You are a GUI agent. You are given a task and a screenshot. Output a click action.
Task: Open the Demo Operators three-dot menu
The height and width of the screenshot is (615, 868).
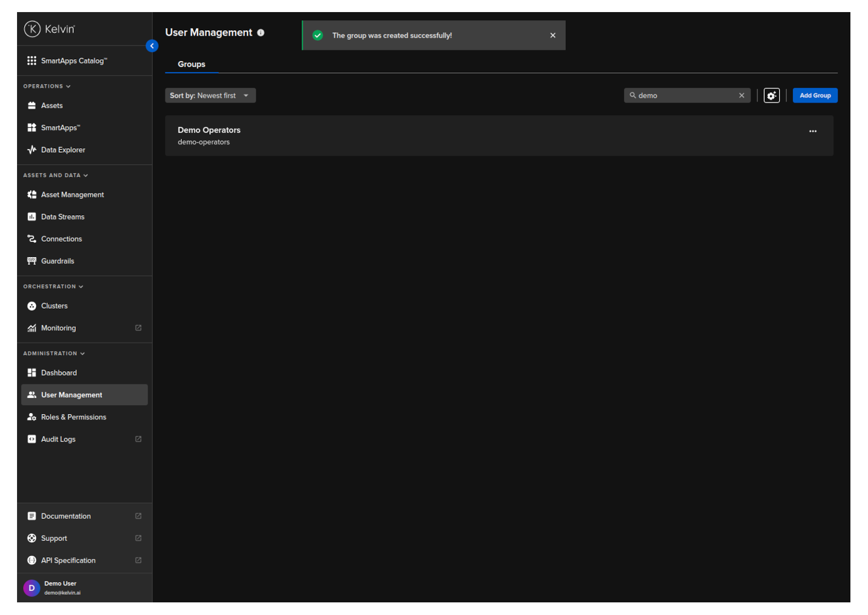pos(813,131)
